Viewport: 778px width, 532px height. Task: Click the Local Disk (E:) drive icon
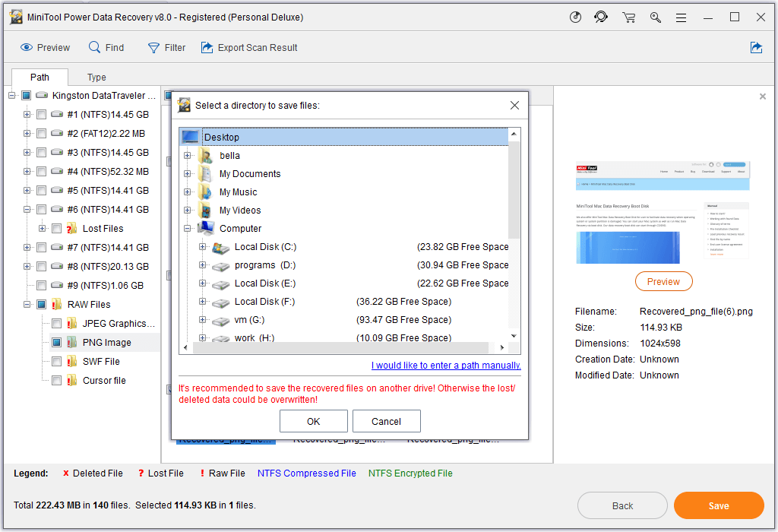click(220, 284)
